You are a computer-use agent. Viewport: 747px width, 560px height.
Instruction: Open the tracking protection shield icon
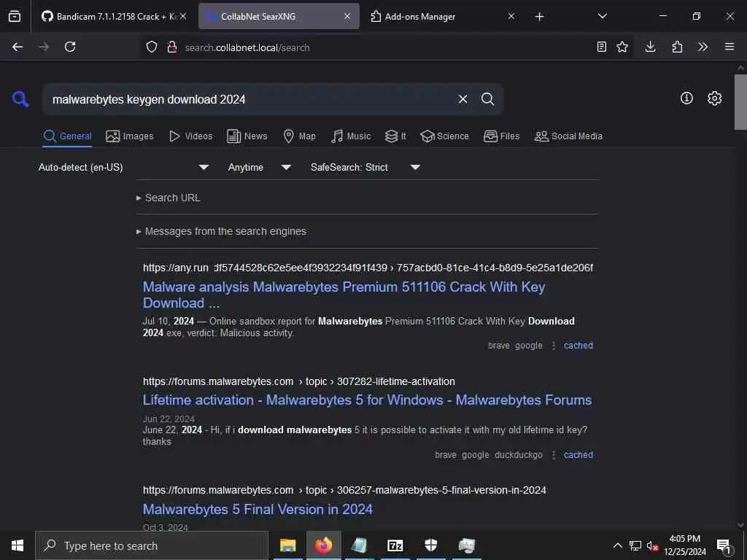152,47
